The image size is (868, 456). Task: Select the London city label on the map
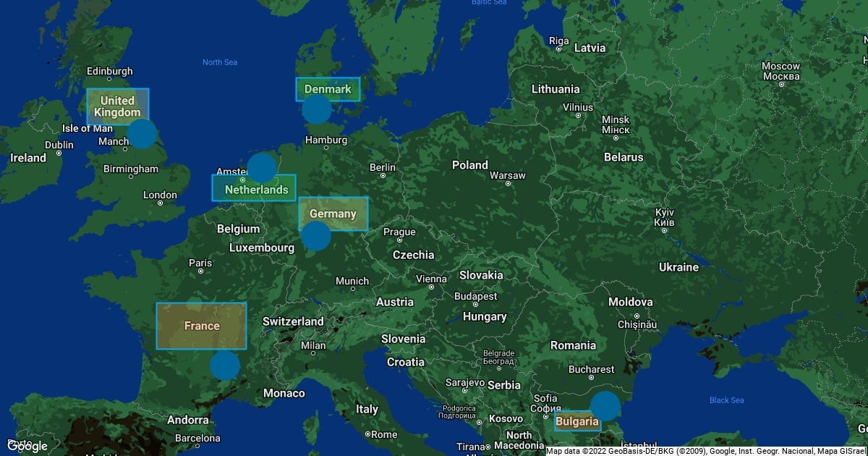tap(160, 195)
